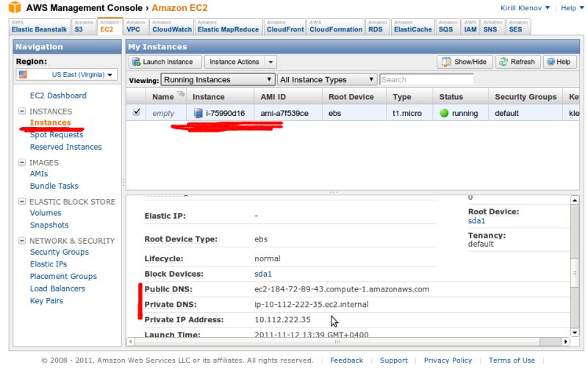Click the Instance Actions button
The height and width of the screenshot is (370, 588).
[x=234, y=62]
